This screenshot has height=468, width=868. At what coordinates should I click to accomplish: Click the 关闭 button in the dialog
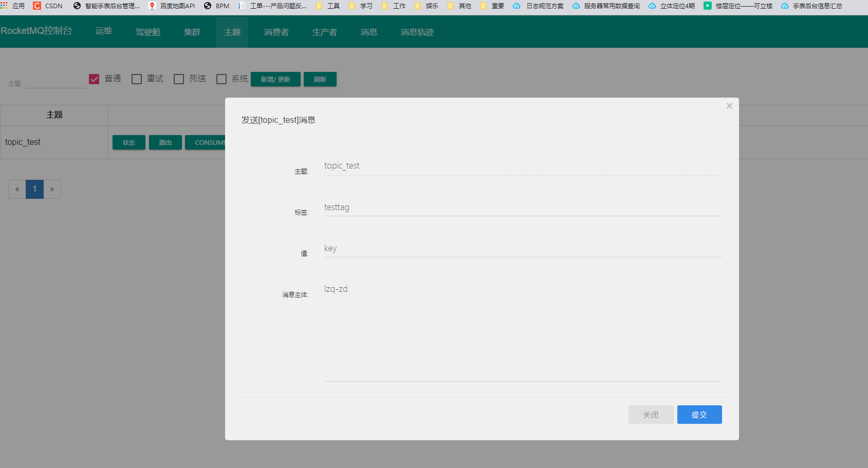(x=651, y=415)
